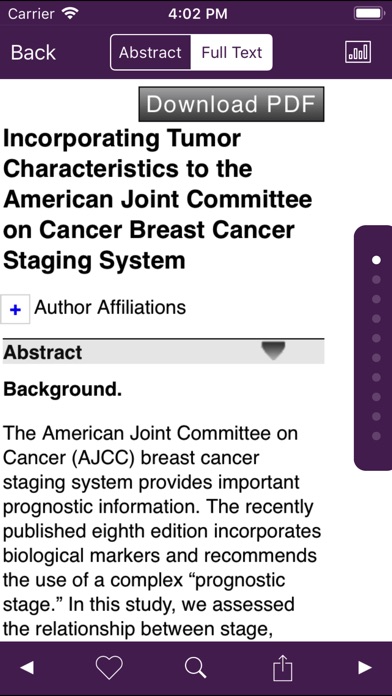Image resolution: width=392 pixels, height=696 pixels.
Task: Collapse the Abstract section triangle
Action: pos(273,351)
